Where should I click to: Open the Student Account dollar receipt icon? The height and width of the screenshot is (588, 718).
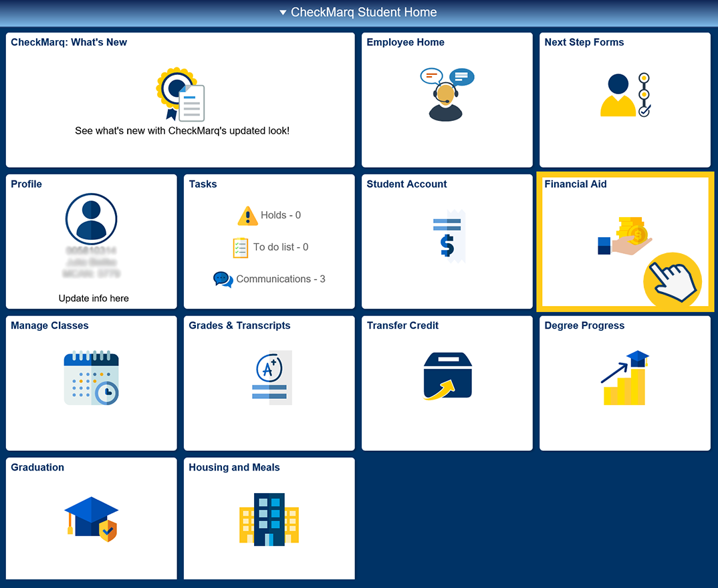pyautogui.click(x=447, y=236)
